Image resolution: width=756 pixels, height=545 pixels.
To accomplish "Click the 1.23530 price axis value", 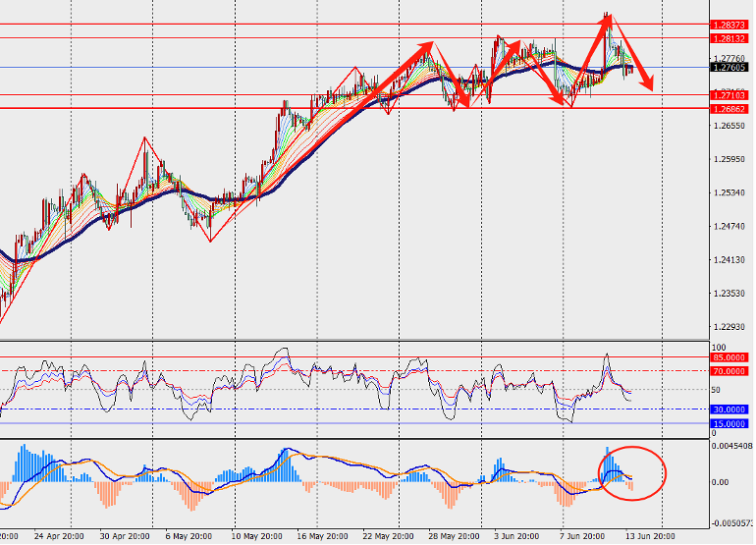I will click(729, 294).
